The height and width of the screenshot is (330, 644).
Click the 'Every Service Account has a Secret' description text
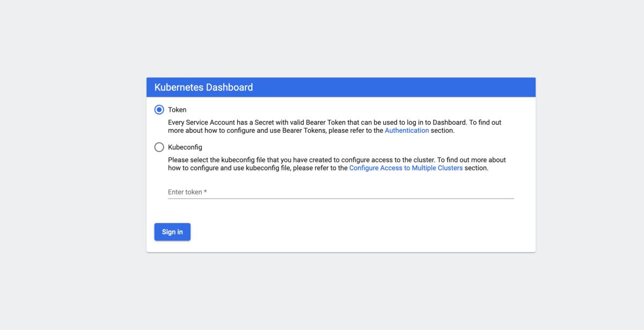[x=335, y=127]
